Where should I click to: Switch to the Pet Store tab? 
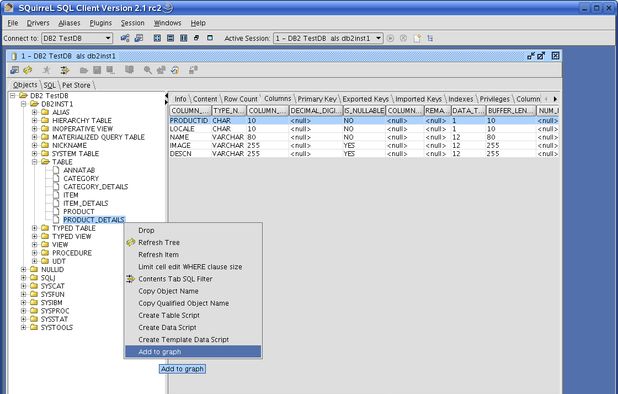click(x=76, y=85)
